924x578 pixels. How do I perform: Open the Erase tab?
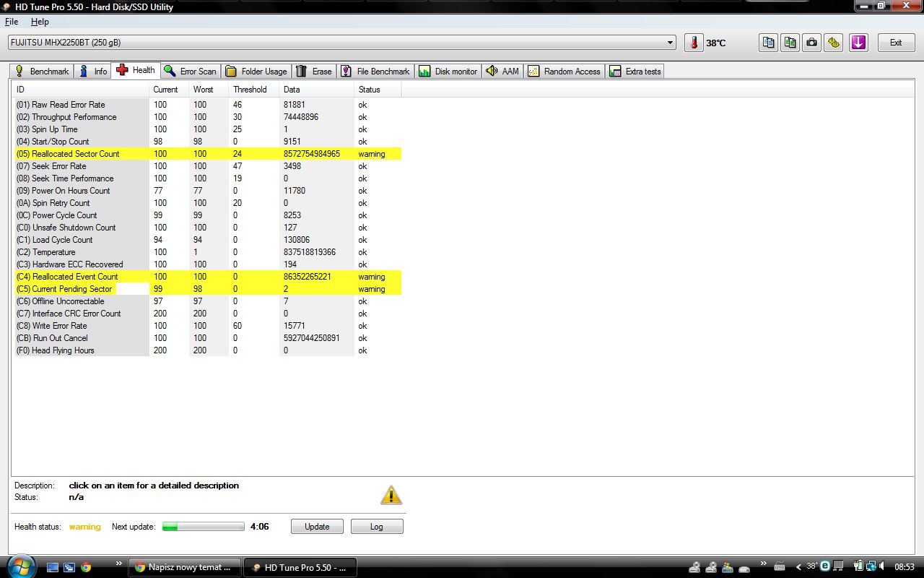point(314,71)
